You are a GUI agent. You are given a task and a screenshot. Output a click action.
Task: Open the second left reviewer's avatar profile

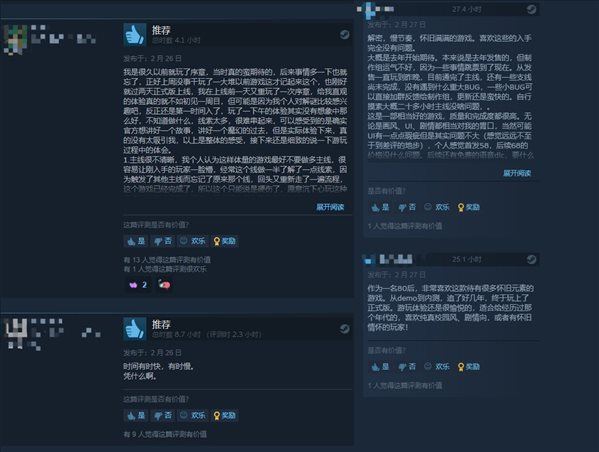click(x=18, y=333)
